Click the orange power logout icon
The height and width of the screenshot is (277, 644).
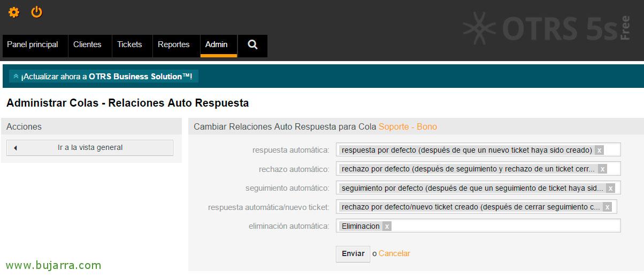[36, 12]
